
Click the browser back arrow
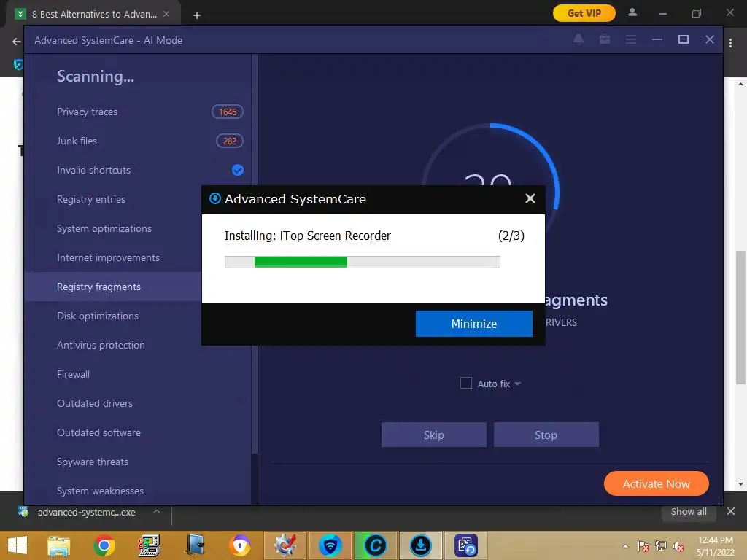tap(16, 42)
